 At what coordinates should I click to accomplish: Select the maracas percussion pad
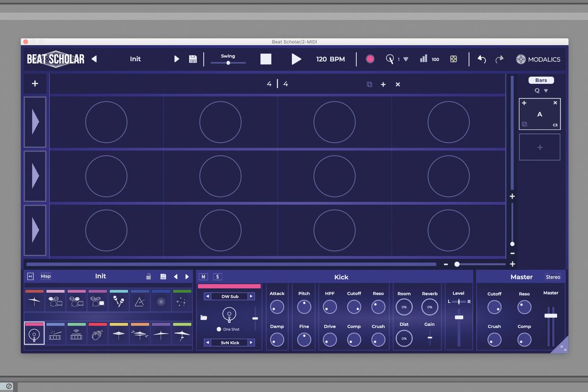click(x=119, y=301)
